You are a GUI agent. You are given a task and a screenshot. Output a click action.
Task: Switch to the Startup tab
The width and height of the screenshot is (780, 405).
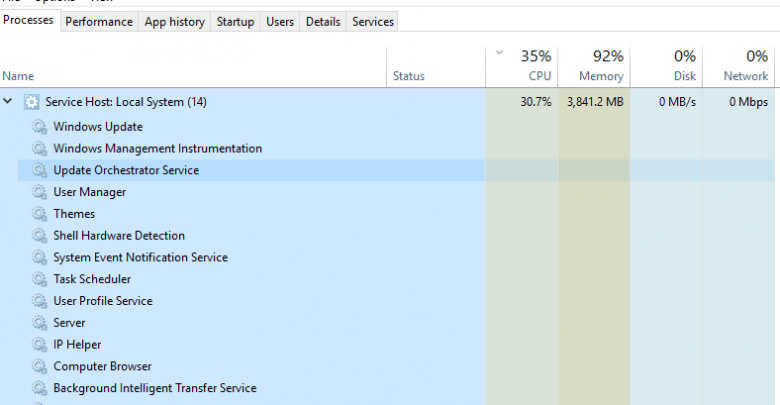tap(235, 22)
